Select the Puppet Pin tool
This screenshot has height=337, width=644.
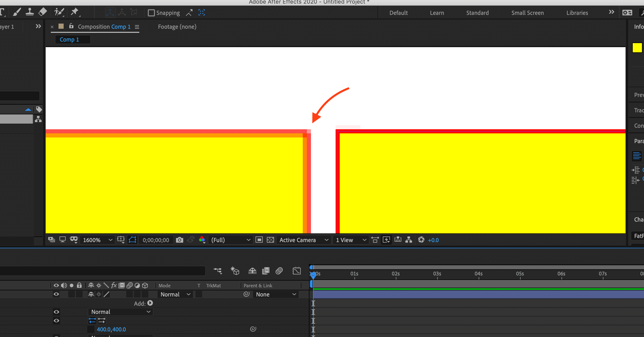[x=75, y=12]
